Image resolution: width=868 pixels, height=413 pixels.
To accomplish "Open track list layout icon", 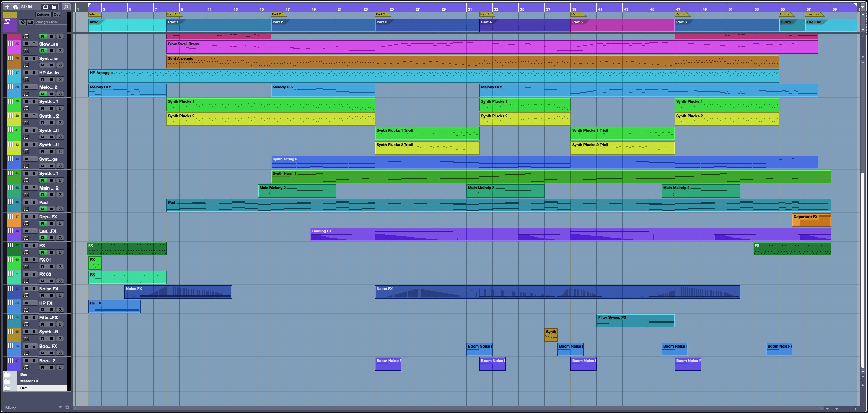I will [x=54, y=7].
